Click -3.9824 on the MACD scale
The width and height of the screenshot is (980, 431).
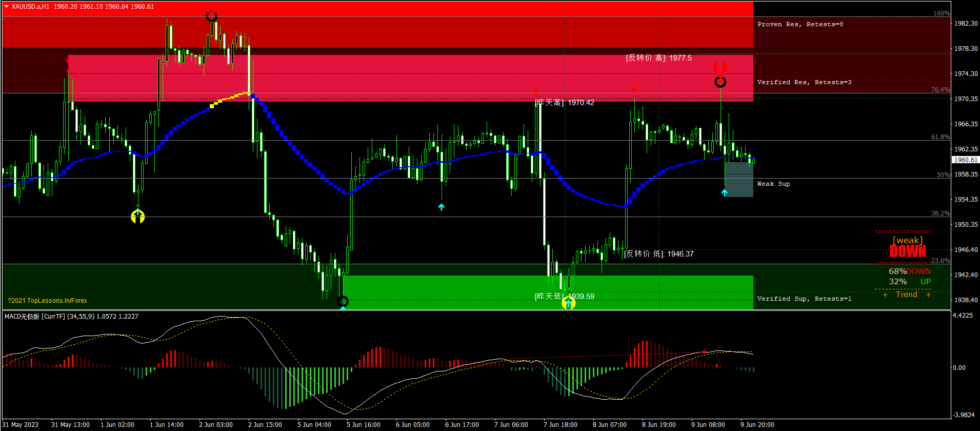[x=964, y=415]
